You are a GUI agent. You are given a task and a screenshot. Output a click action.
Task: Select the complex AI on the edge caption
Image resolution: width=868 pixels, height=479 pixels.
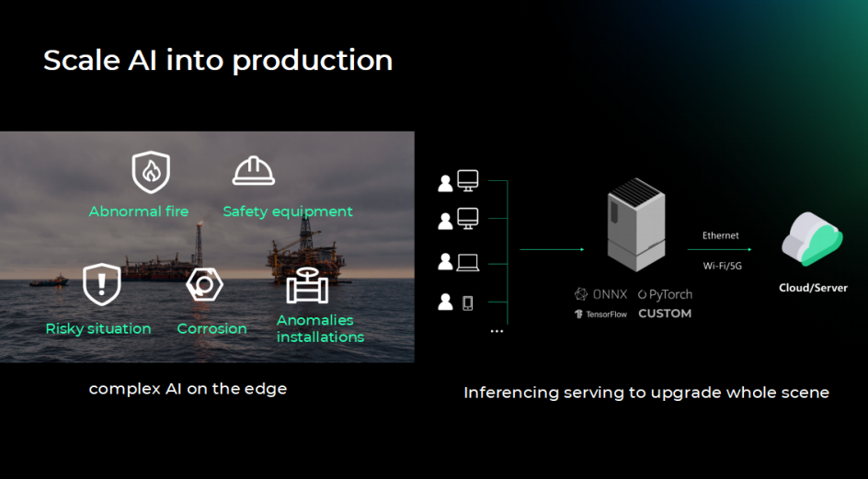[188, 389]
